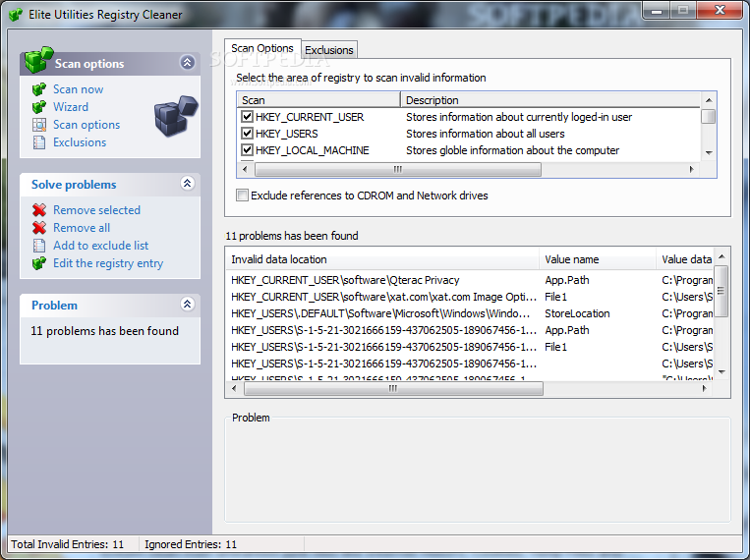The width and height of the screenshot is (750, 560).
Task: Click the red X beside Remove selected
Action: pos(39,210)
